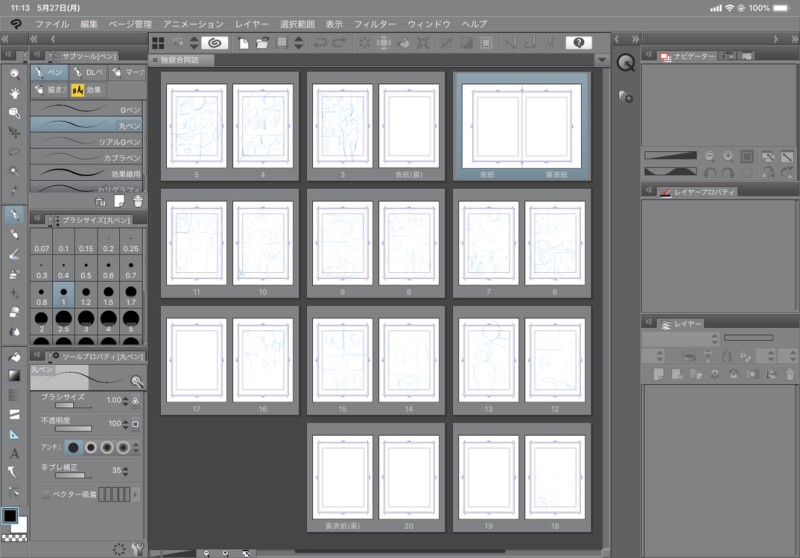Viewport: 800px width, 558px height.
Task: Adjust the 不透明度 slider
Action: coord(73,428)
